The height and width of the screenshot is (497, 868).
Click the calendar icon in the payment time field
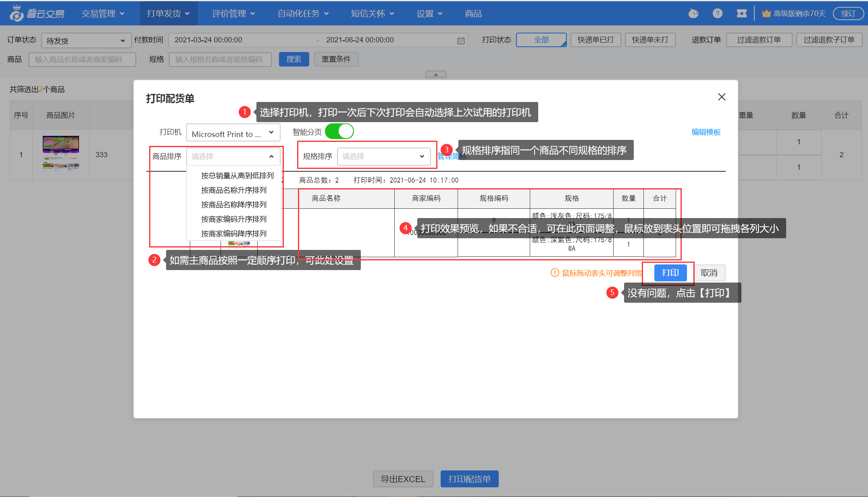461,41
